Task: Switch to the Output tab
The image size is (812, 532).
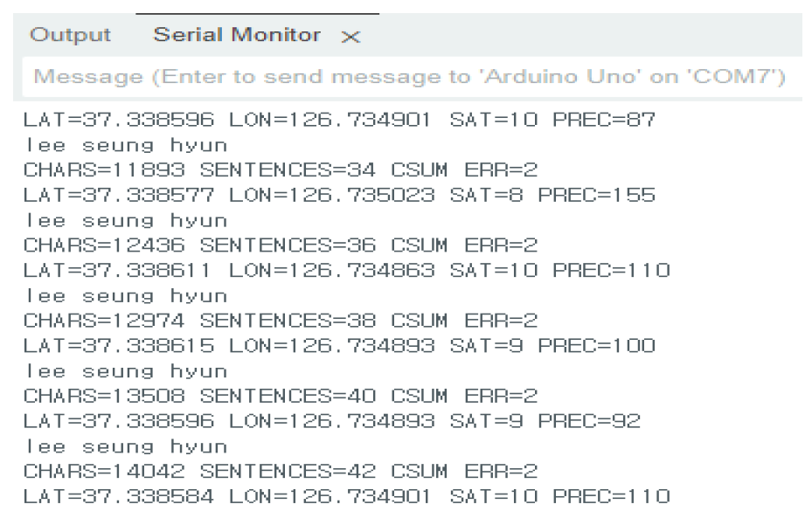Action: tap(70, 36)
